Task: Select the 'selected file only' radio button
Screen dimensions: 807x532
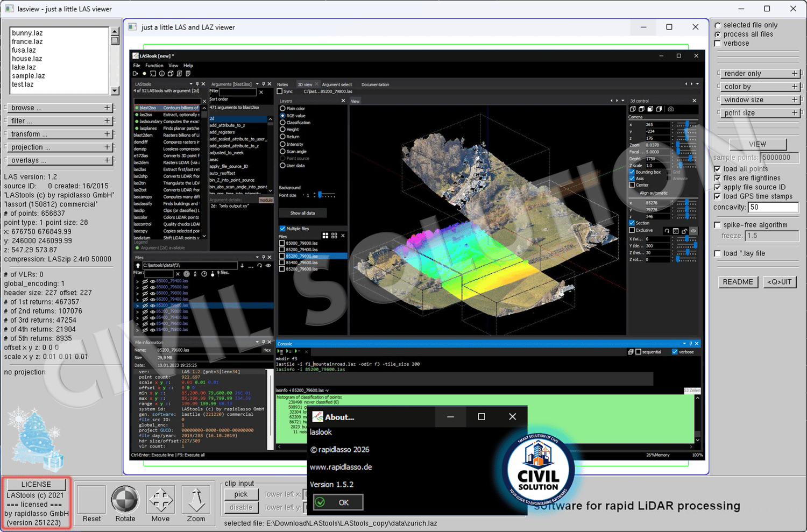Action: (718, 25)
